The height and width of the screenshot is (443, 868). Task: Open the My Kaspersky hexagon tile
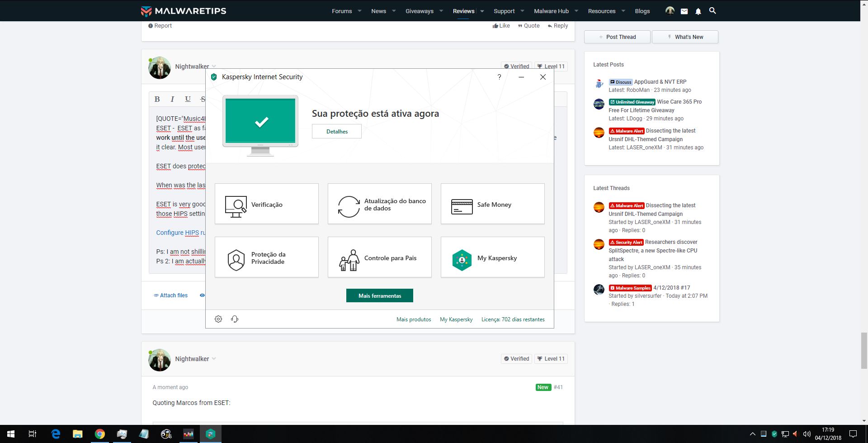pyautogui.click(x=493, y=257)
